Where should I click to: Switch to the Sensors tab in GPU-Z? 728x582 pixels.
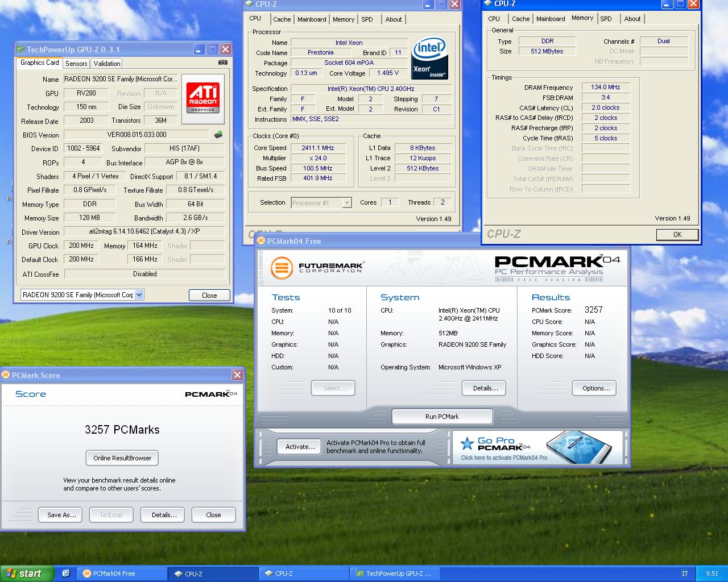click(76, 64)
